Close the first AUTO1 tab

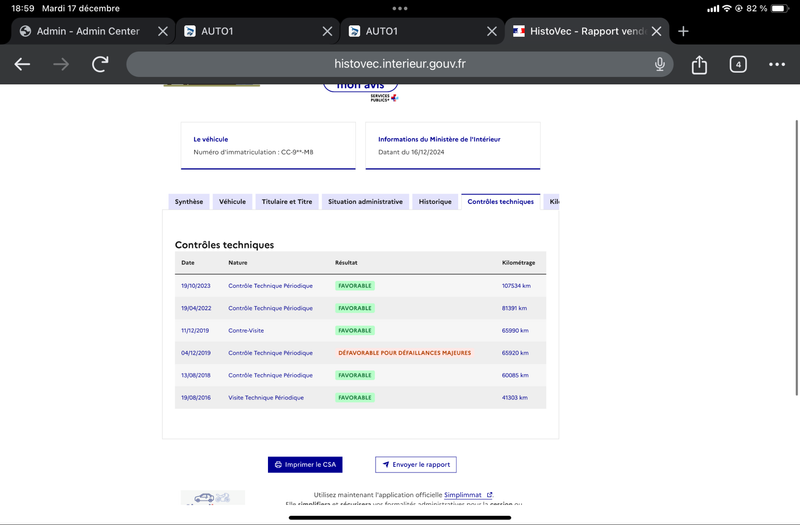click(328, 31)
